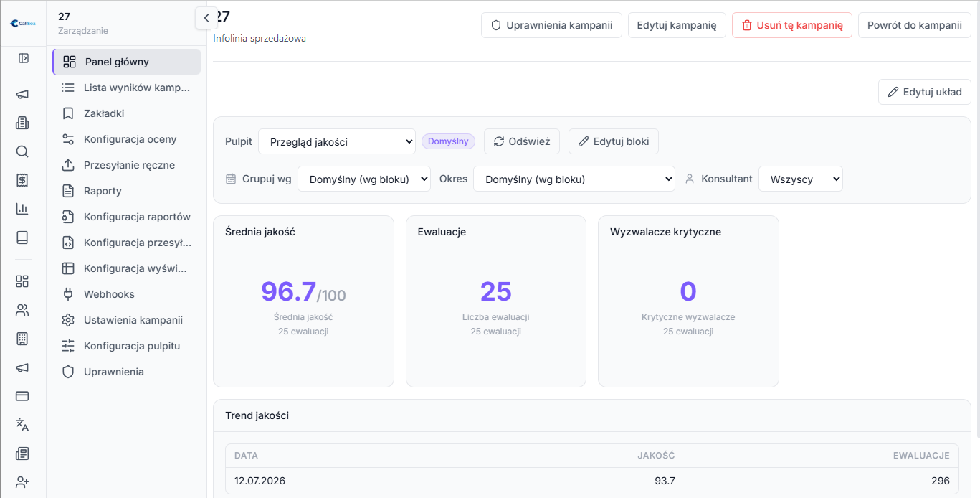
Task: Open Lista wyników kampanii menu item
Action: click(127, 88)
